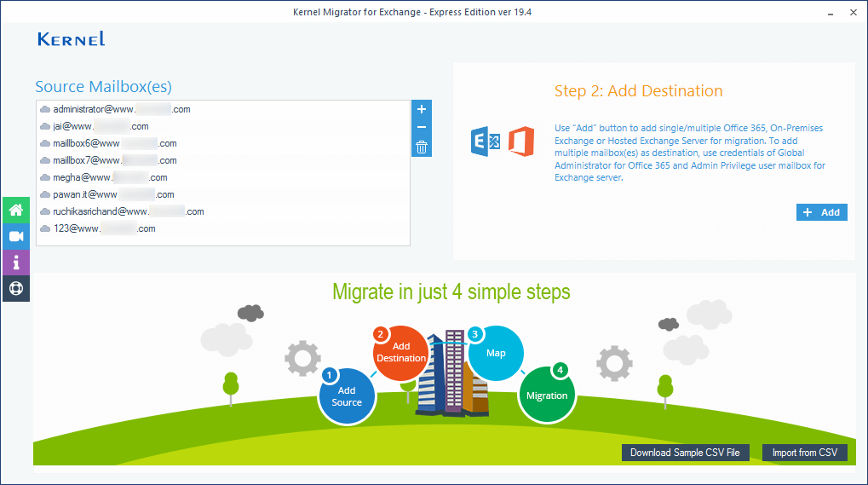This screenshot has height=485, width=868.
Task: Close the Kernel Migrator window
Action: 854,12
